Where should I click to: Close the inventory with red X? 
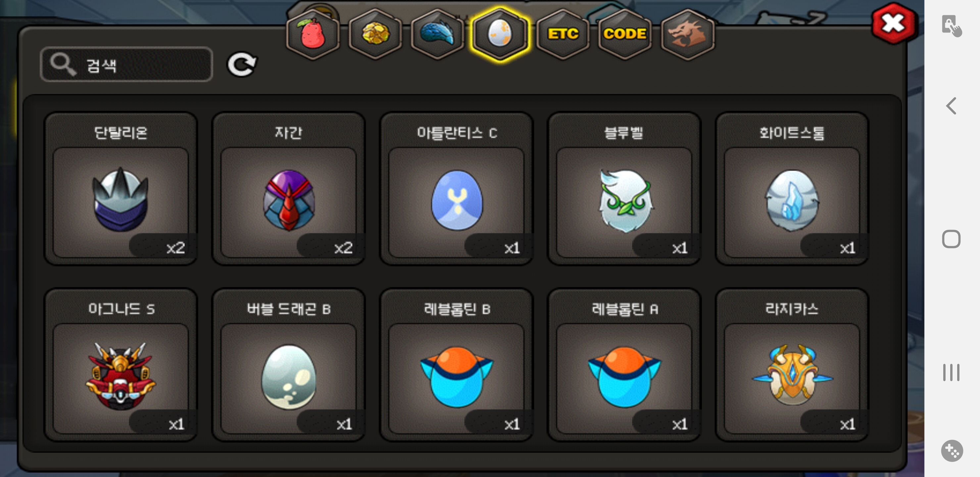coord(893,24)
